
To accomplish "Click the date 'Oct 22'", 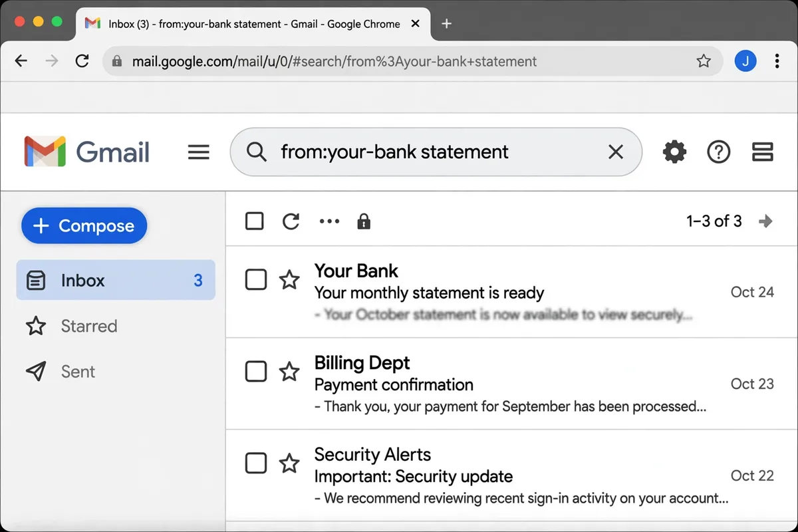I will [752, 475].
